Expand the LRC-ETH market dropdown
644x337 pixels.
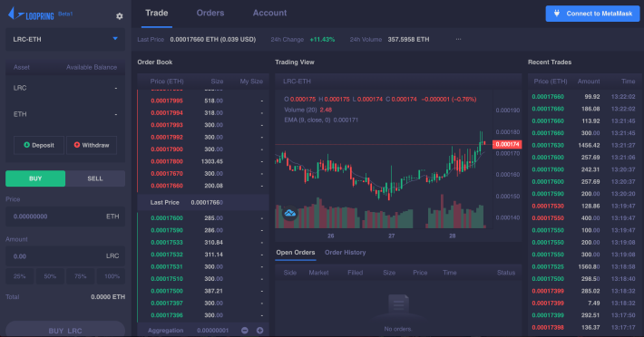pyautogui.click(x=65, y=39)
